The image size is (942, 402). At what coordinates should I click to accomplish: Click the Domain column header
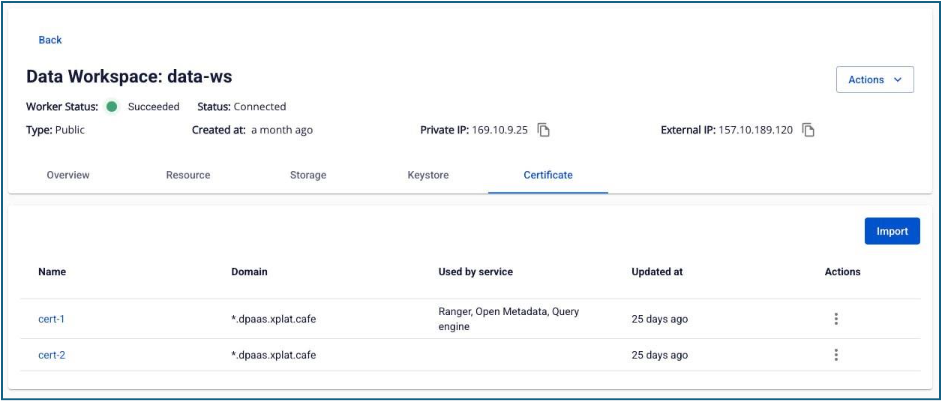(249, 271)
